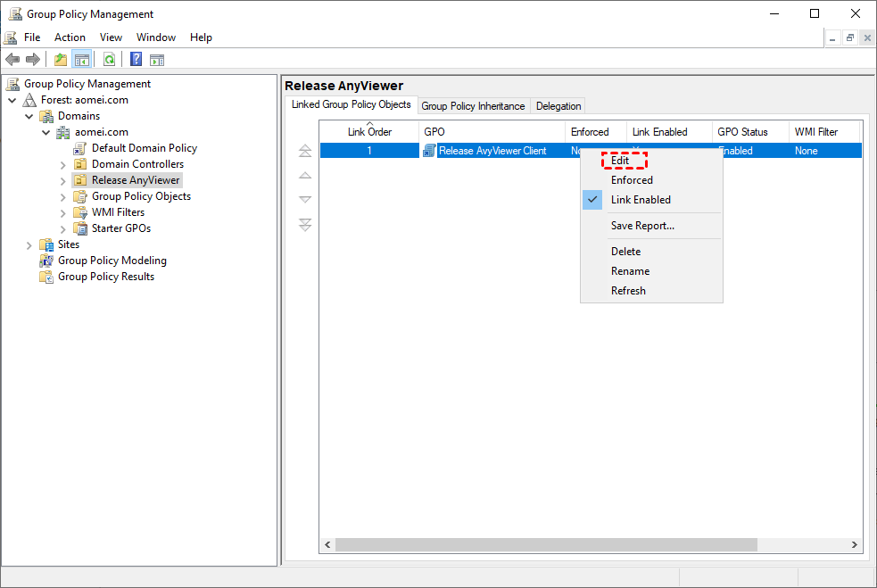
Task: Click the Show/Hide Action Pane toolbar icon
Action: (157, 60)
